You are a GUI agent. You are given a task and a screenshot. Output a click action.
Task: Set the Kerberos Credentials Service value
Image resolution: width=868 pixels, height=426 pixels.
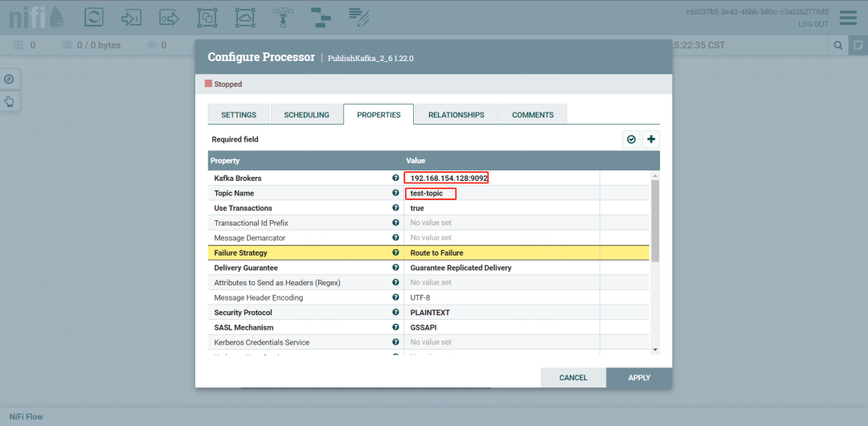pos(502,342)
